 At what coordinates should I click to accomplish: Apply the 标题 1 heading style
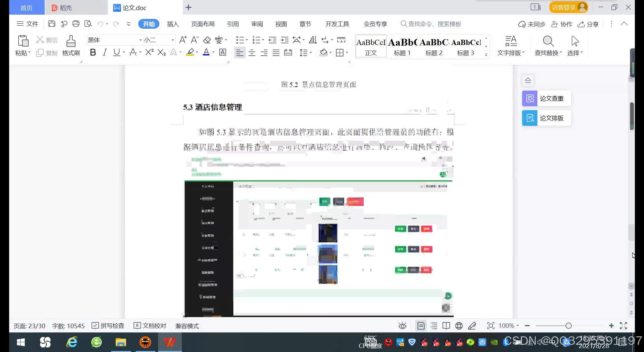(x=402, y=46)
